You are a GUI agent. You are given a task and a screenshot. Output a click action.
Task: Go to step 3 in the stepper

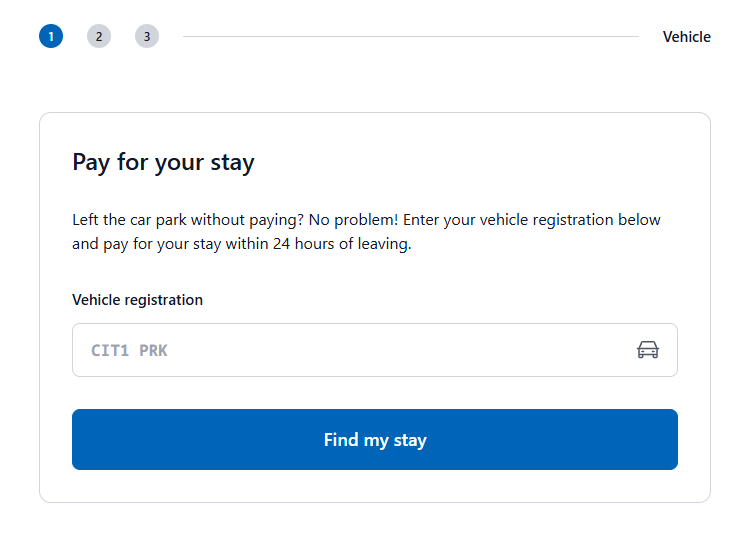(x=147, y=36)
